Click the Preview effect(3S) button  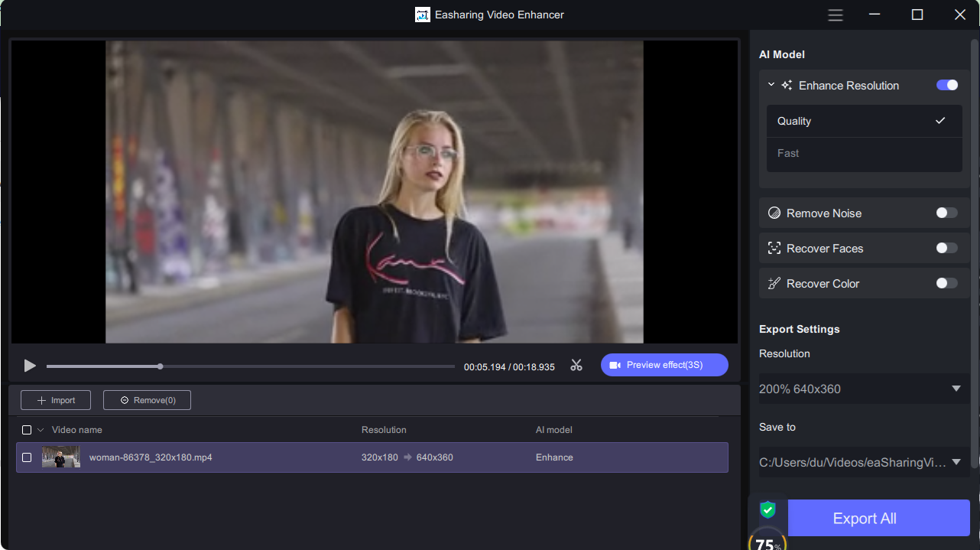pyautogui.click(x=664, y=365)
